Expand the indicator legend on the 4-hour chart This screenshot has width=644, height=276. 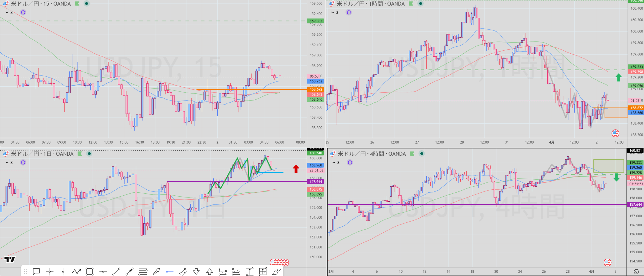point(334,162)
